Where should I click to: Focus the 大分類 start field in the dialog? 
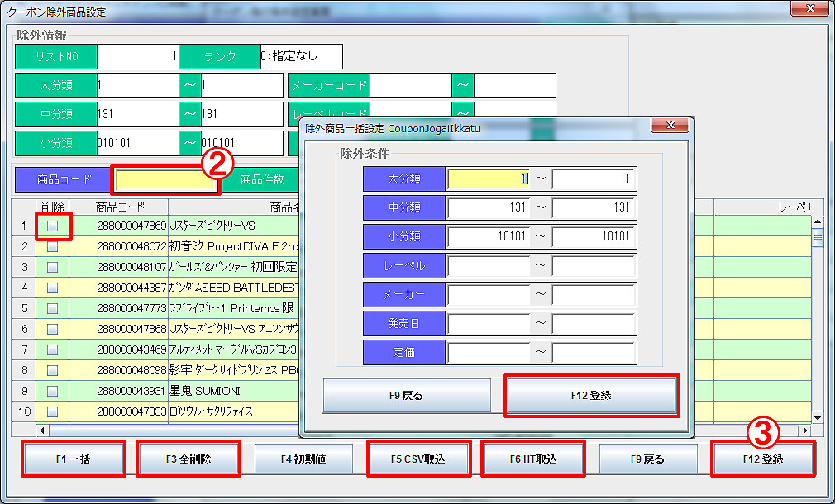click(488, 178)
